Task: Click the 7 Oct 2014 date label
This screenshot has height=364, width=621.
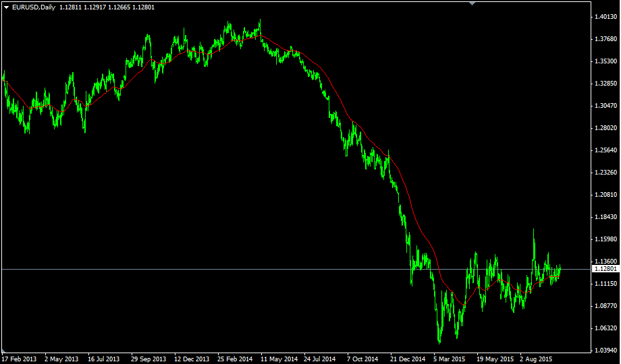Action: pos(362,359)
